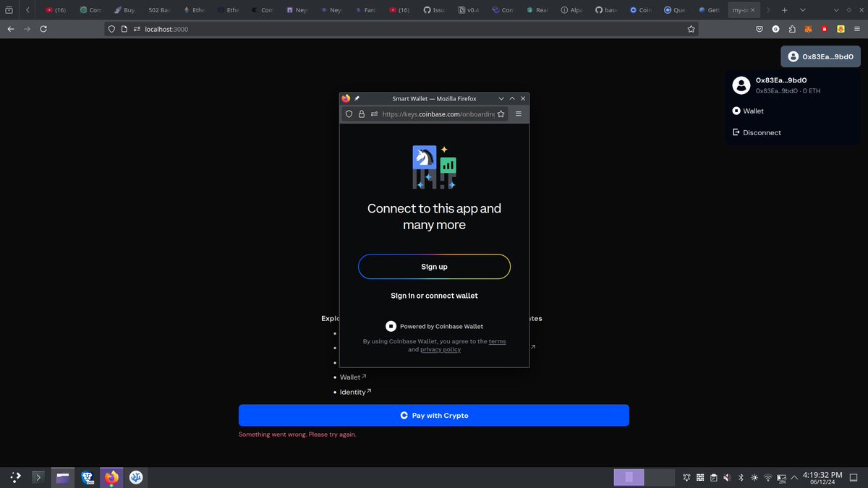
Task: Click the Pay with Crypto button
Action: click(x=434, y=416)
